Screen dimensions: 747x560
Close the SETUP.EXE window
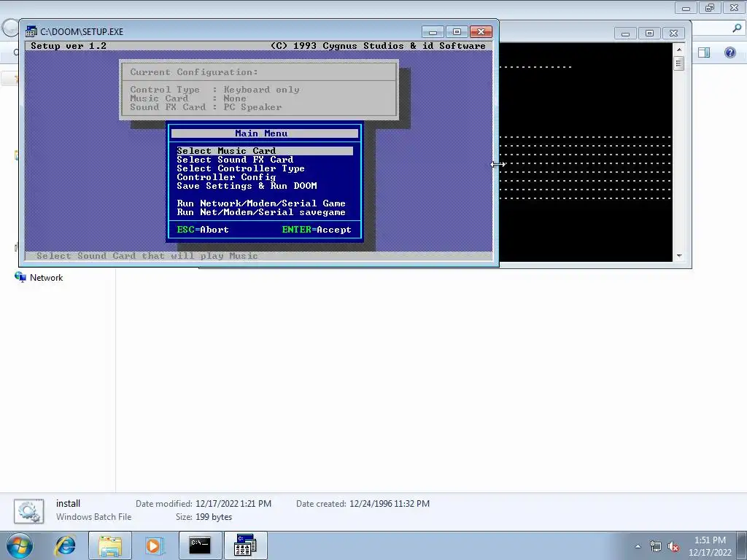tap(481, 32)
